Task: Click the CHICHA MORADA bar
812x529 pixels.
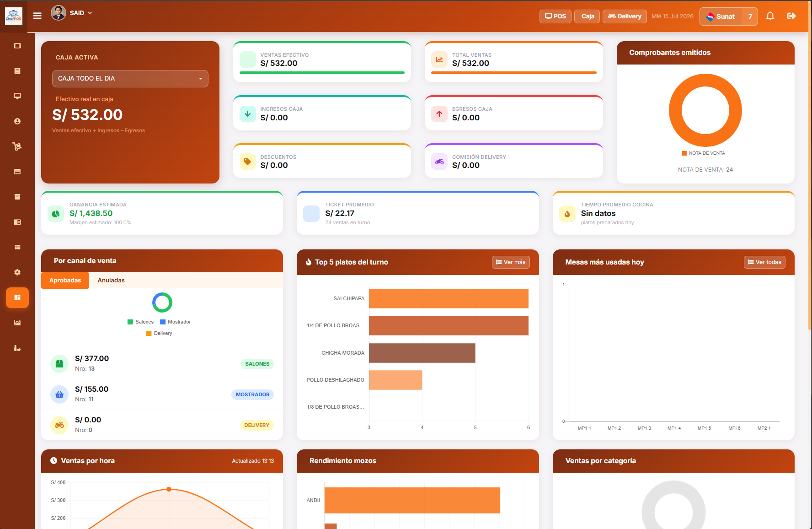Action: 422,353
